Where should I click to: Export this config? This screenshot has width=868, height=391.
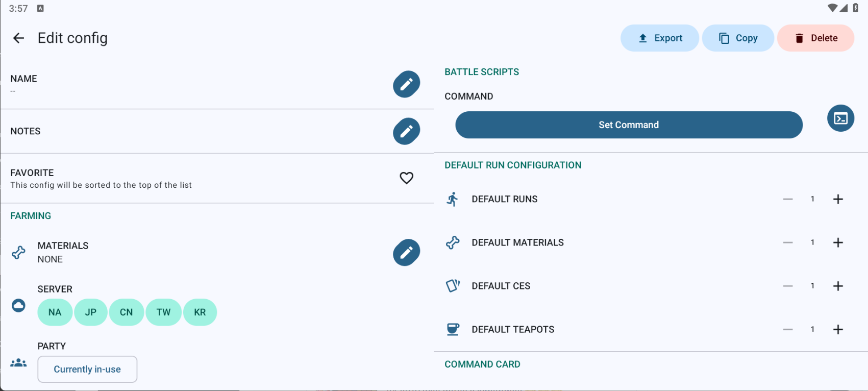tap(660, 38)
